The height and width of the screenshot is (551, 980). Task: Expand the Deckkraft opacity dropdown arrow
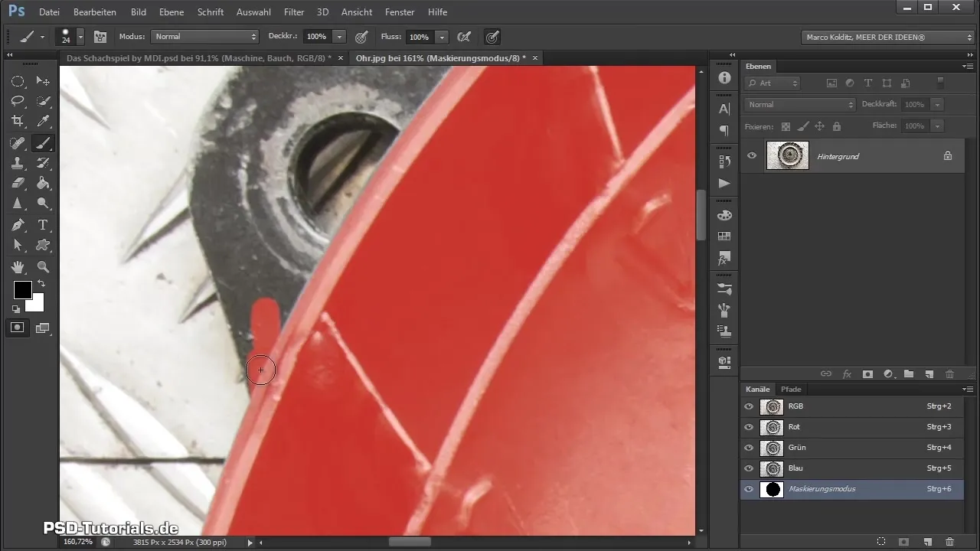[x=339, y=37]
